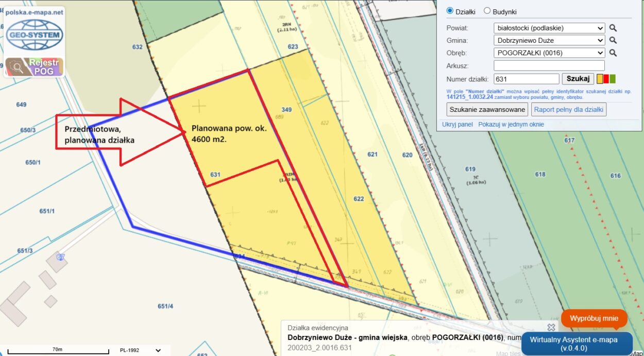This screenshot has height=356, width=644.
Task: Click parcel label 651/1 on map
Action: [x=47, y=211]
